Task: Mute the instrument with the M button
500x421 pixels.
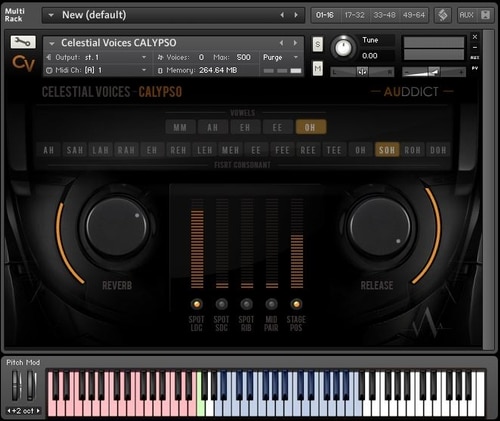Action: coord(318,69)
